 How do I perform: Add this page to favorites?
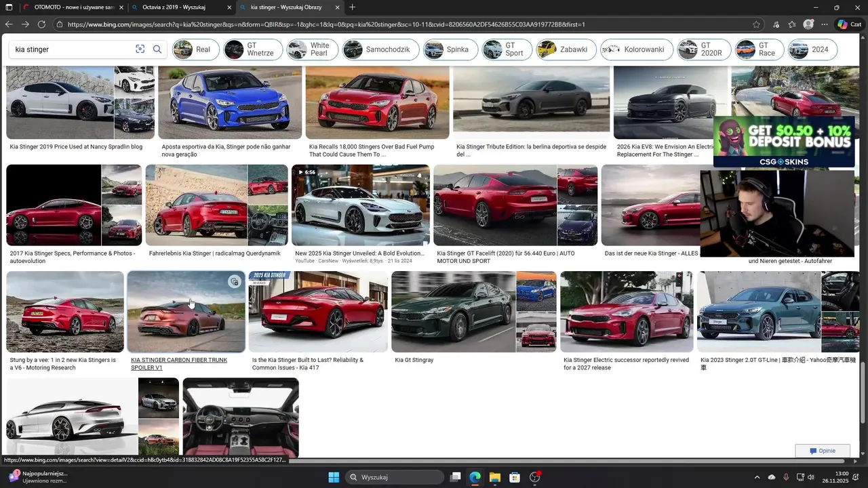pyautogui.click(x=756, y=24)
